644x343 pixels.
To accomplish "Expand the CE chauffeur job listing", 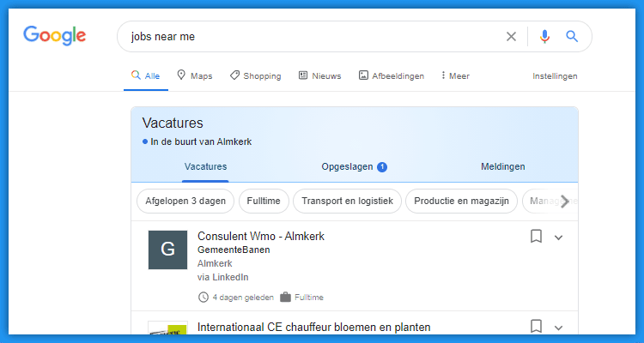I will [559, 327].
